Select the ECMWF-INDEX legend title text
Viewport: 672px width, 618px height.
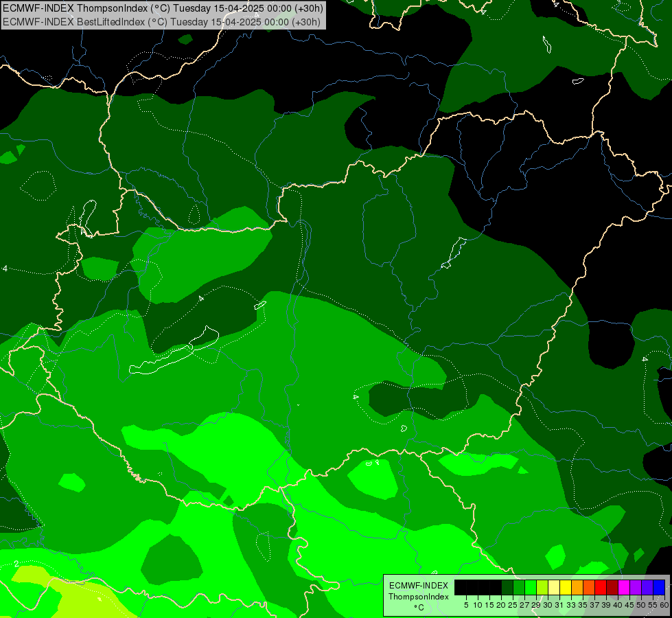tap(418, 586)
